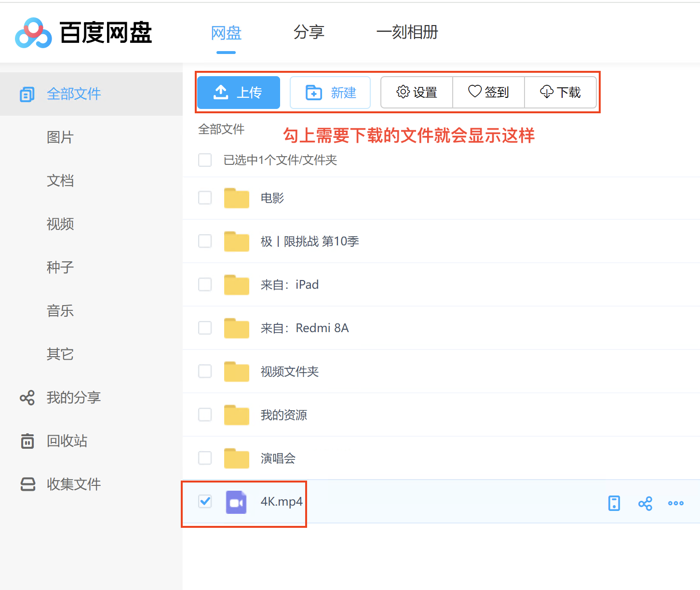Click the 全部文件 sidebar icon
700x590 pixels.
coord(27,94)
